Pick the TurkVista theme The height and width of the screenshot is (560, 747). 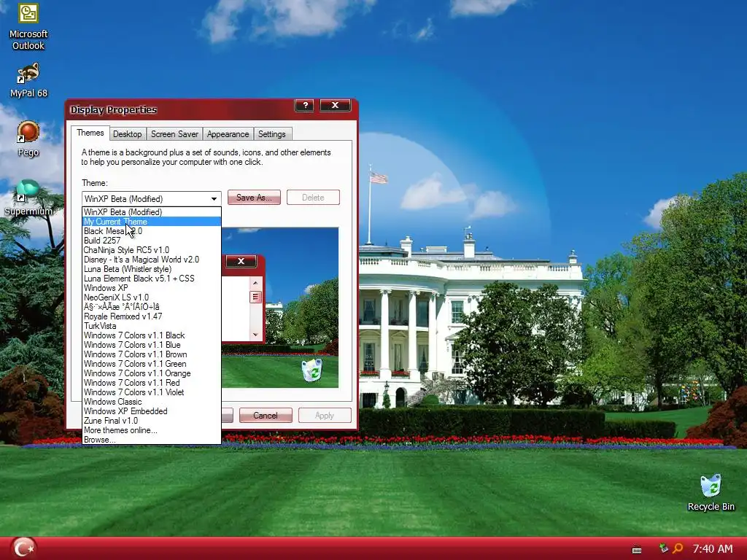point(152,326)
